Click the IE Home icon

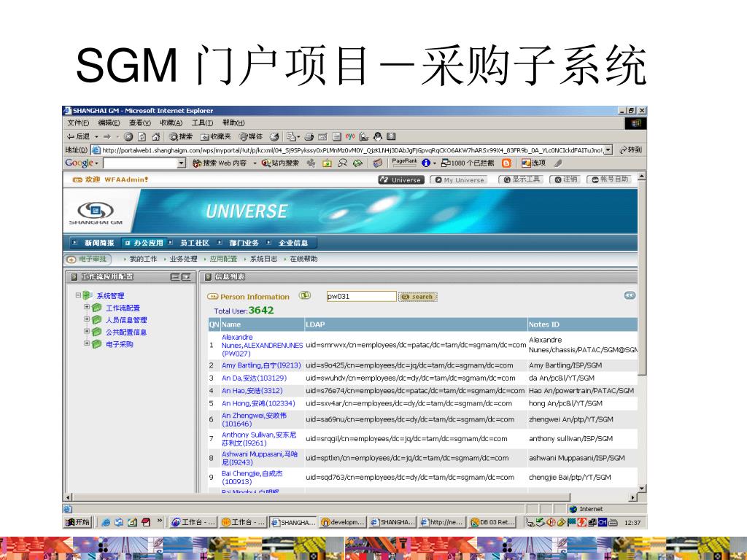click(155, 136)
